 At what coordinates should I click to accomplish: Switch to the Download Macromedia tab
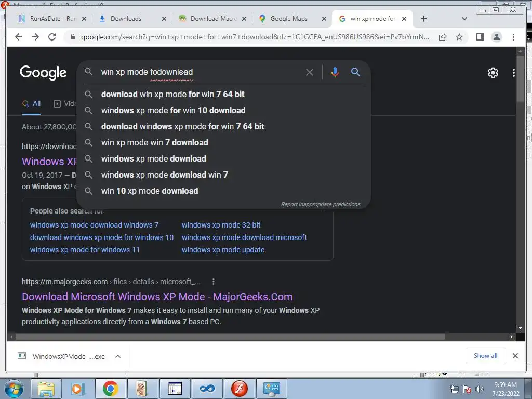(x=209, y=19)
